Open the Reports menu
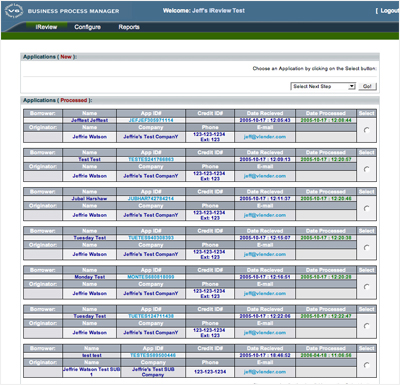400x385 pixels. (129, 27)
